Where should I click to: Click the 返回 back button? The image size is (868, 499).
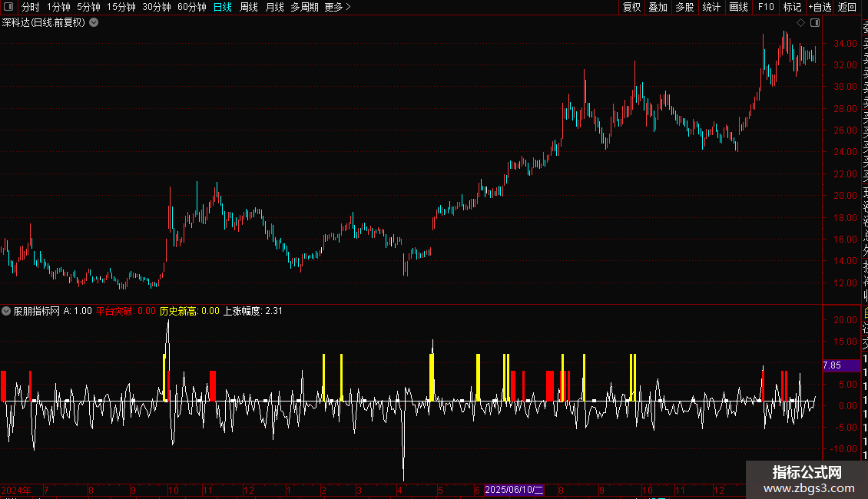[x=847, y=7]
